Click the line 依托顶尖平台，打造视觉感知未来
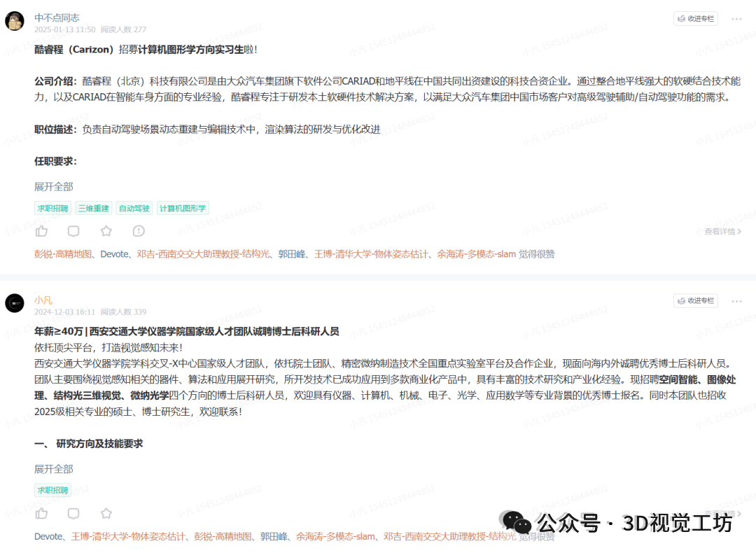Image resolution: width=756 pixels, height=553 pixels. coord(108,348)
